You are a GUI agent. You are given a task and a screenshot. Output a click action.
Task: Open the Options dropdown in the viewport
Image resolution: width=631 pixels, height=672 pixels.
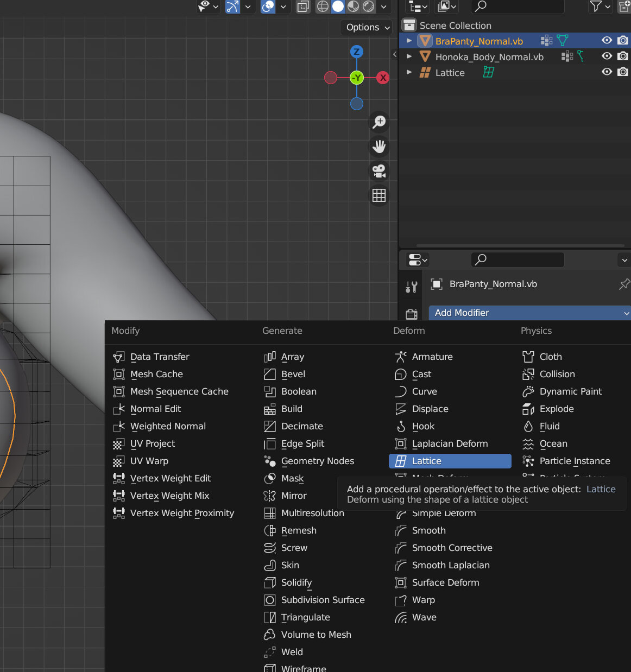click(x=368, y=27)
